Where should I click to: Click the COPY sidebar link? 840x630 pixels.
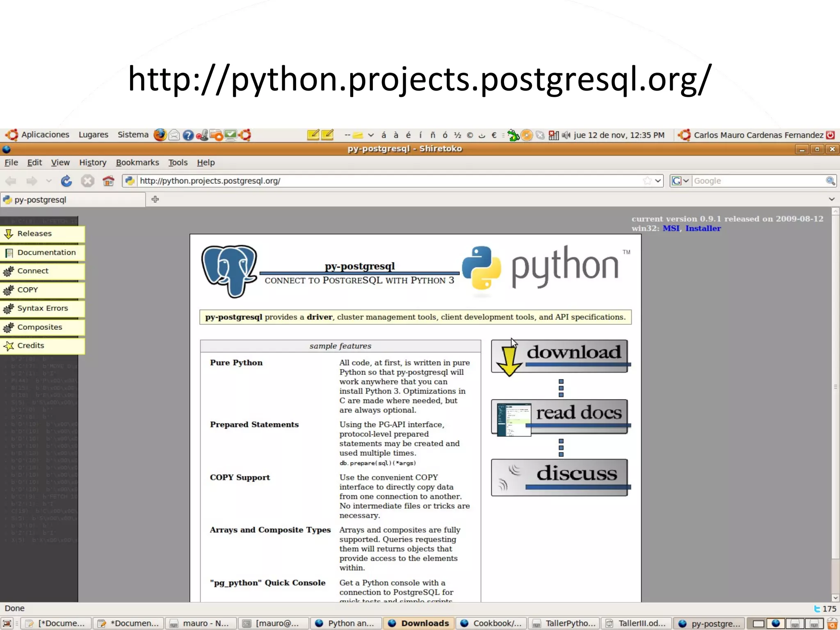click(x=42, y=290)
